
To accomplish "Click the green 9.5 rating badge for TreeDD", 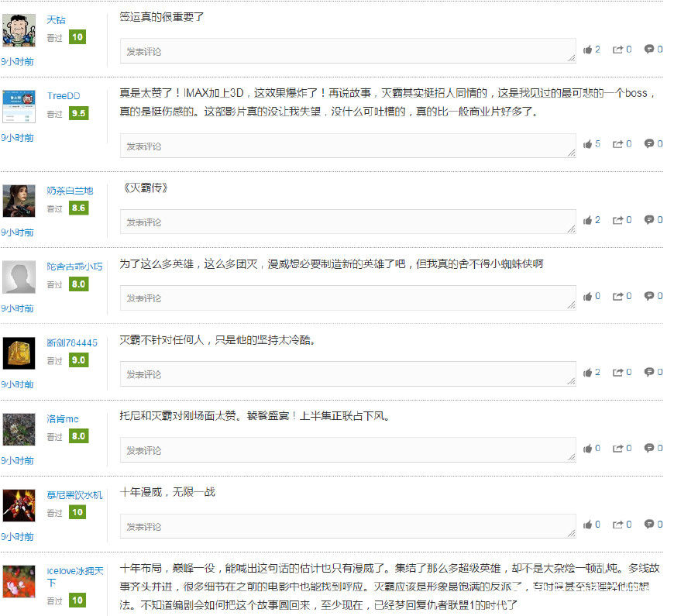I will [x=76, y=112].
